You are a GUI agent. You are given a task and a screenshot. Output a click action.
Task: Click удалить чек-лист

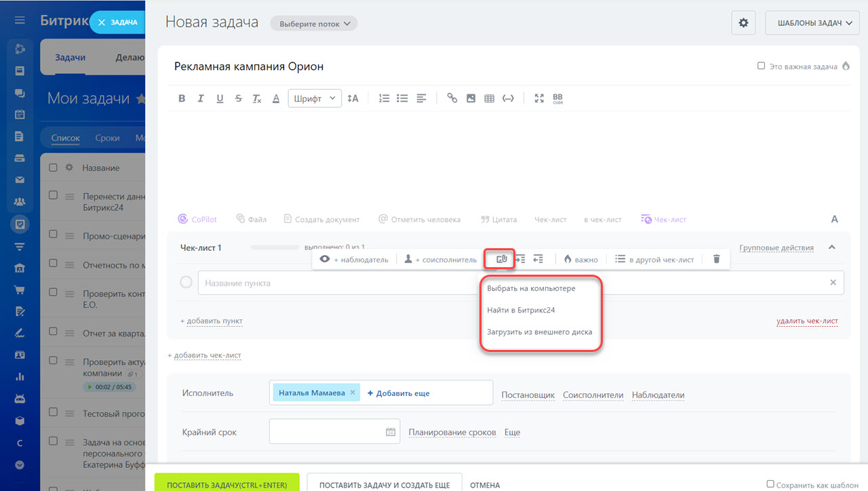(x=807, y=321)
